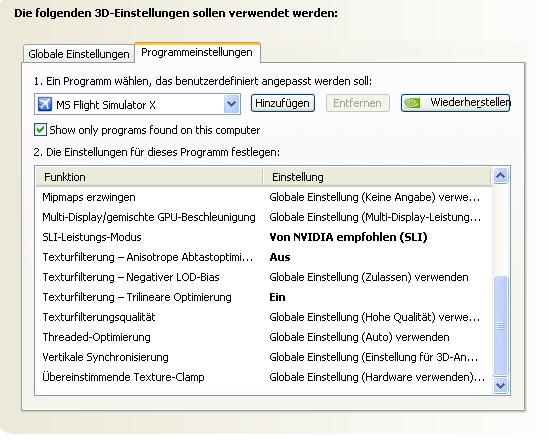
Task: Select the Texturfilterungsqualität row
Action: coord(263,317)
